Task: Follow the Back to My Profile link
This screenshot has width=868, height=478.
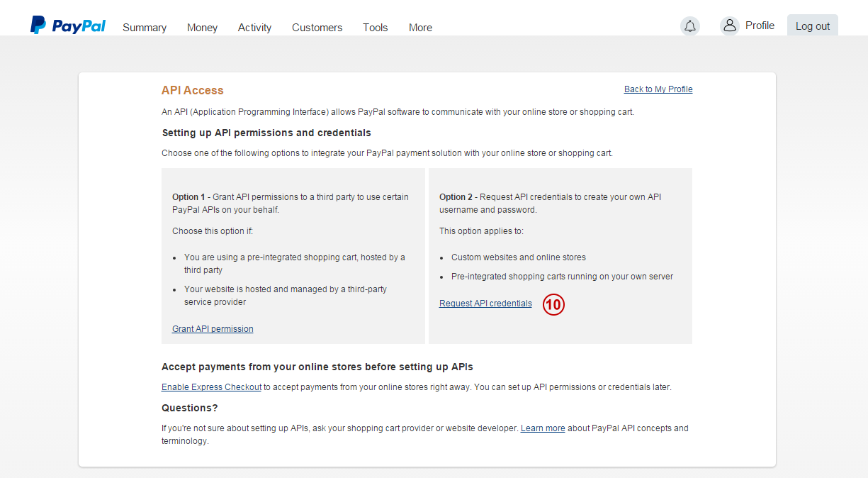Action: pos(658,89)
